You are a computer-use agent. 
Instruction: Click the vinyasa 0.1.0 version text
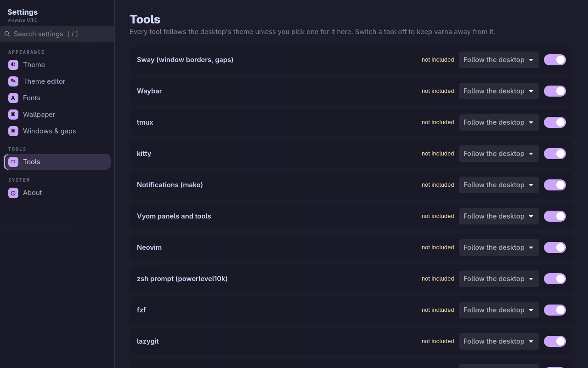coord(23,20)
